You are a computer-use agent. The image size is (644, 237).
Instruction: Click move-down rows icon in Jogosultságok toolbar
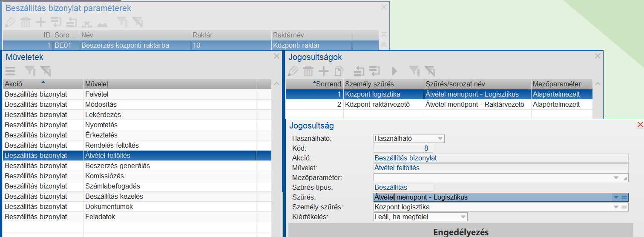coord(375,71)
